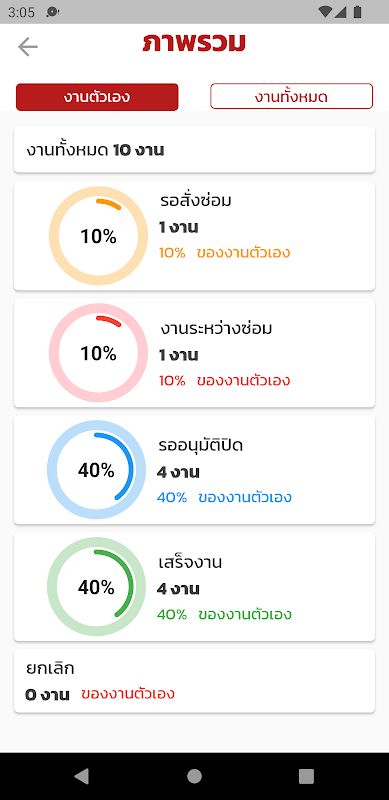Tap the Wi-Fi signal status icon
The width and height of the screenshot is (389, 800).
pos(325,12)
